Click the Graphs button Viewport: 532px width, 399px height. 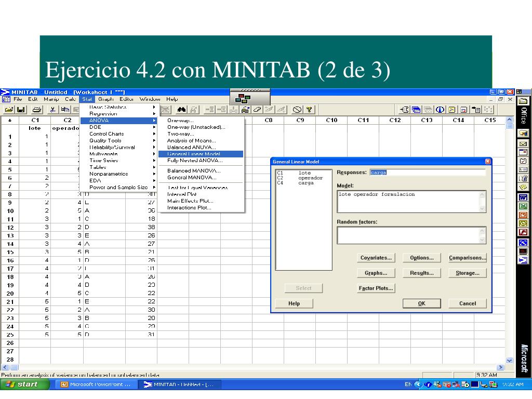pos(376,273)
